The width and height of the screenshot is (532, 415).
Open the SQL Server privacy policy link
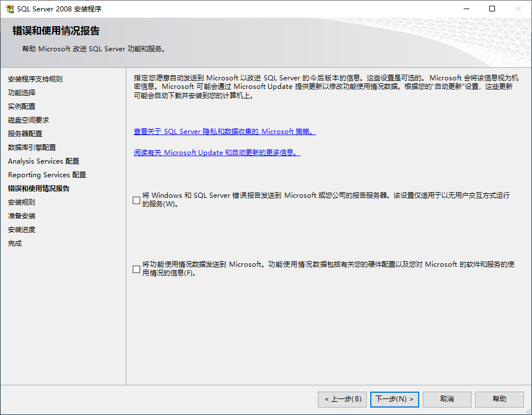pos(224,132)
